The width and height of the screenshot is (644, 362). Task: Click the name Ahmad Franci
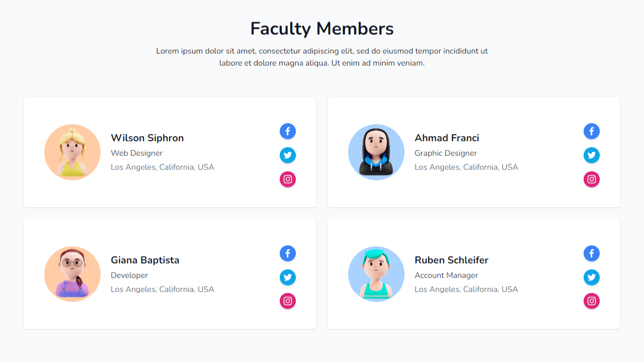[x=447, y=138]
